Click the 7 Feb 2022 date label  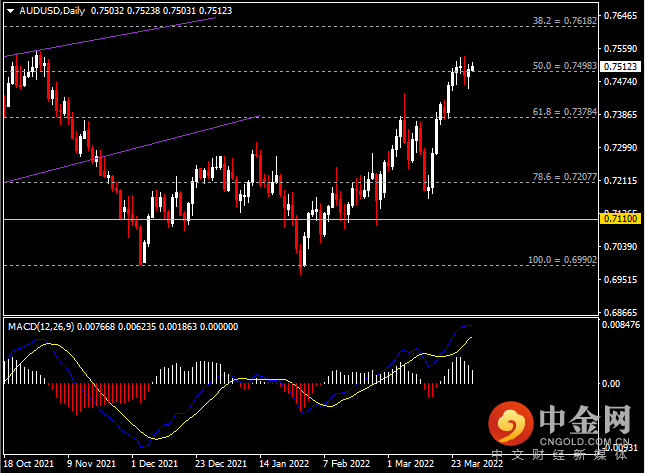coord(346,464)
